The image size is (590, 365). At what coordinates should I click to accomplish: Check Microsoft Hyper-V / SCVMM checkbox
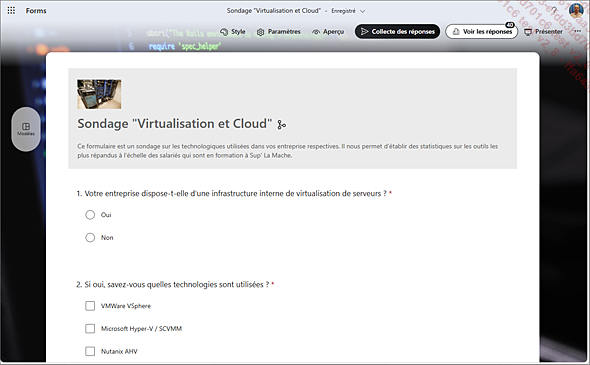[x=90, y=328]
